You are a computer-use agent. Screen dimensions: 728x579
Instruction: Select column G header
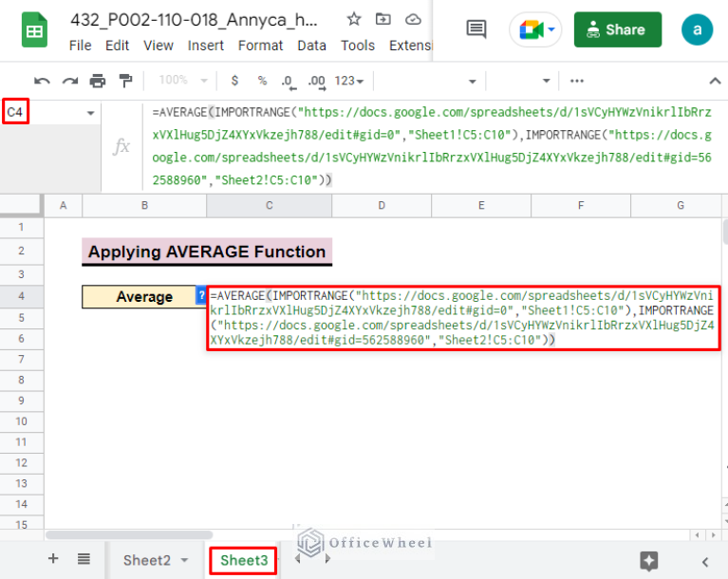coord(681,205)
